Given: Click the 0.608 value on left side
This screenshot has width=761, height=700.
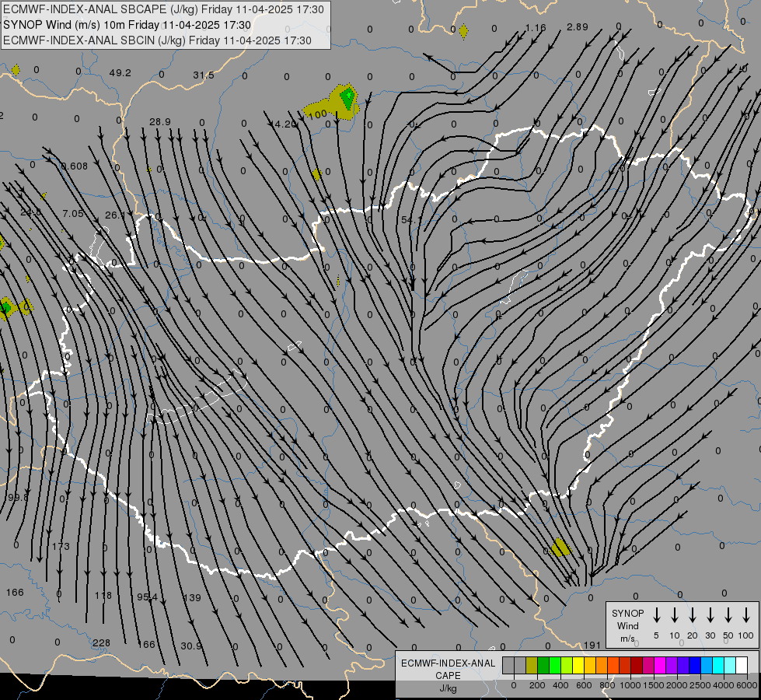Looking at the screenshot, I should point(75,166).
